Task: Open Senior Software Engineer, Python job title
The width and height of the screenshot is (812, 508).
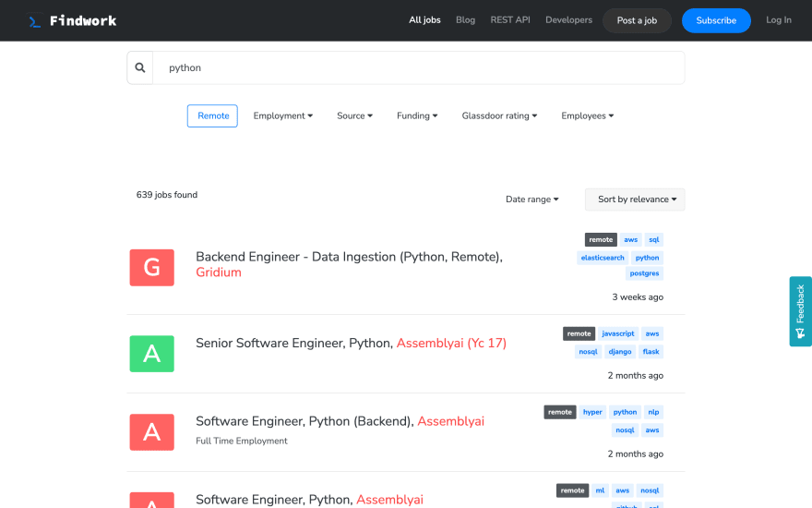Action: pos(294,344)
